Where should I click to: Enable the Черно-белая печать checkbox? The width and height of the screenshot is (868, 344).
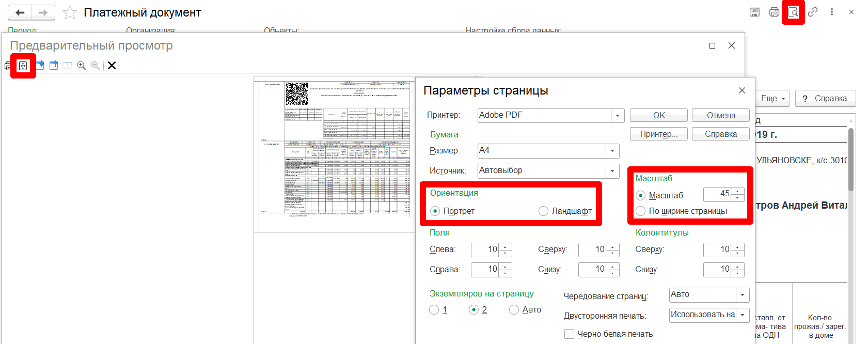570,334
